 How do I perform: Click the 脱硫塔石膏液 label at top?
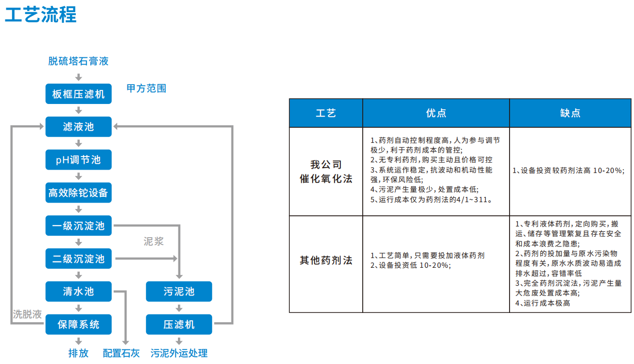pyautogui.click(x=78, y=61)
